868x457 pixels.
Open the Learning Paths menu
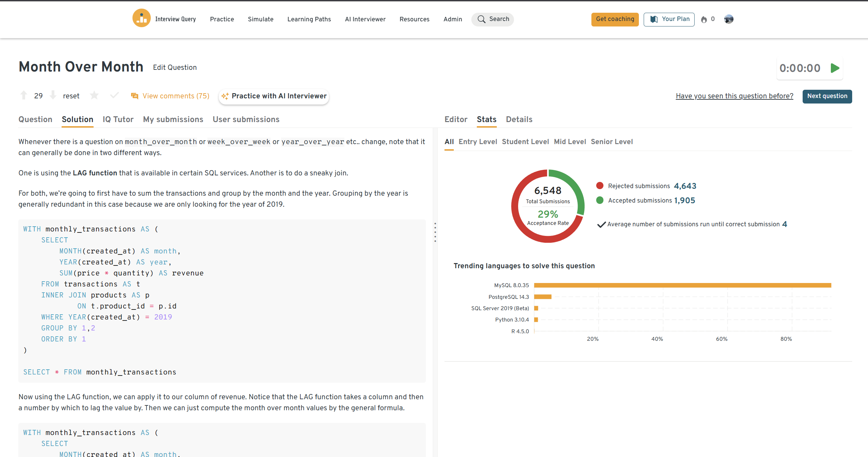click(x=309, y=19)
